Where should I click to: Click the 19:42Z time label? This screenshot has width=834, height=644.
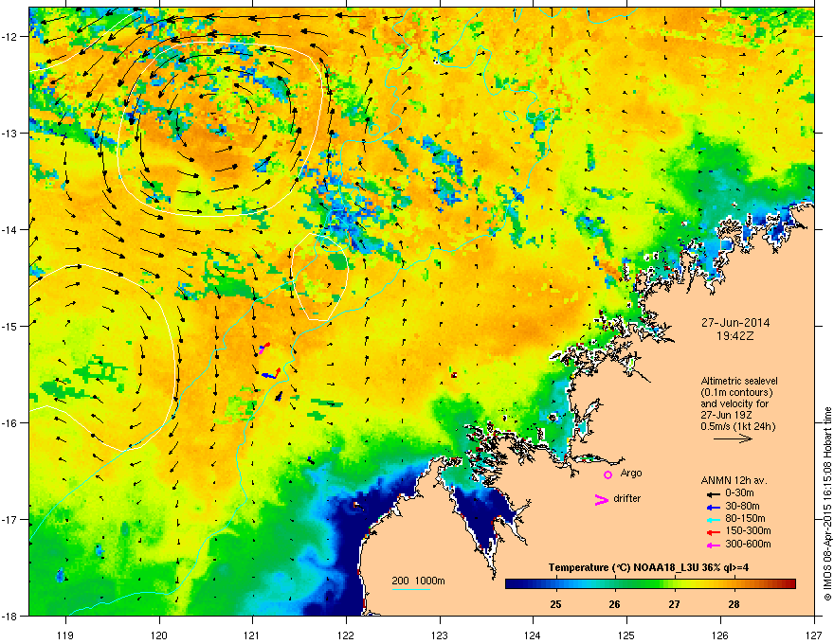coord(735,336)
